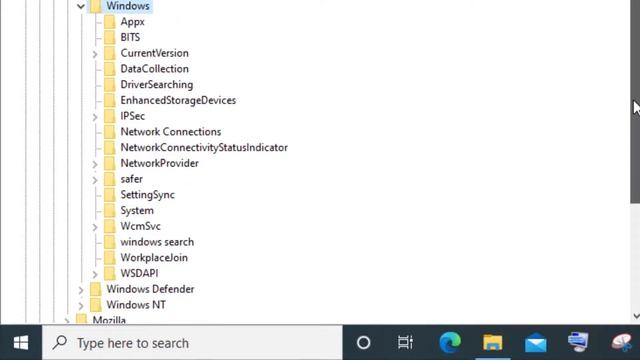The image size is (640, 360).
Task: Select the WorkplaceJoin key
Action: tap(154, 258)
